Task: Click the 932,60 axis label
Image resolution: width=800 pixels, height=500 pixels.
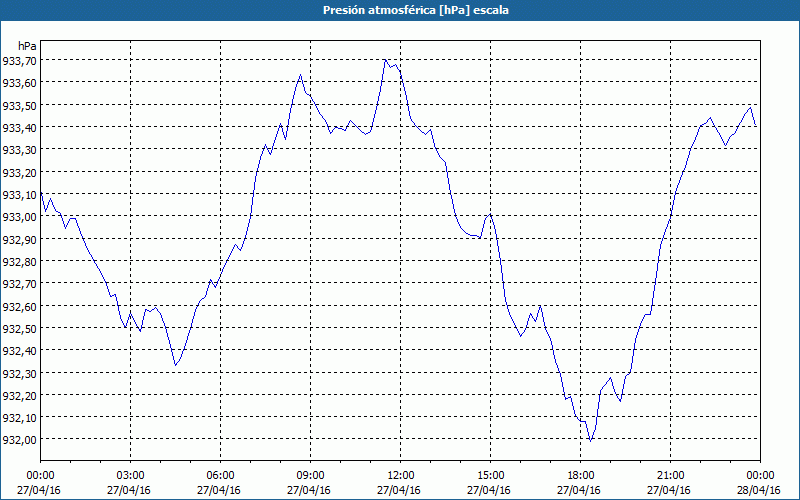Action: tap(19, 306)
